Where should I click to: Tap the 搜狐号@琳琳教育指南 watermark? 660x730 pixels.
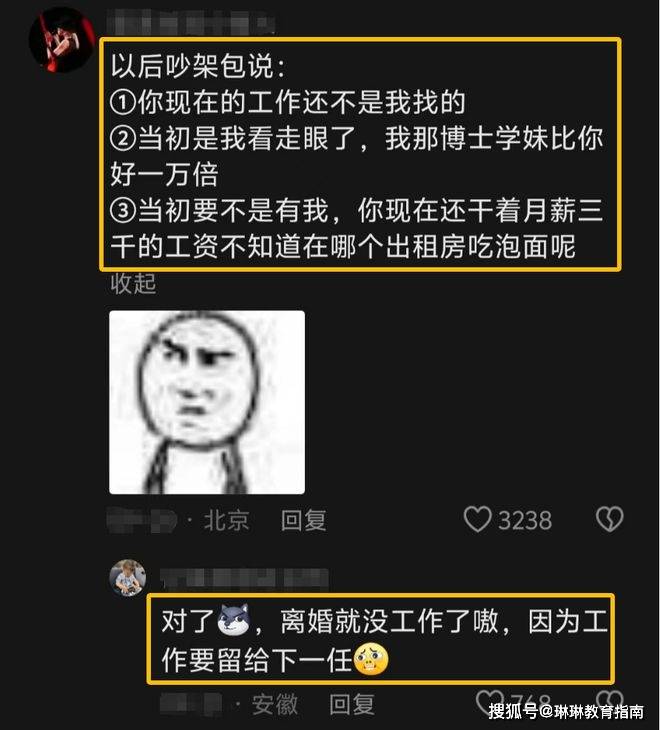pyautogui.click(x=566, y=711)
